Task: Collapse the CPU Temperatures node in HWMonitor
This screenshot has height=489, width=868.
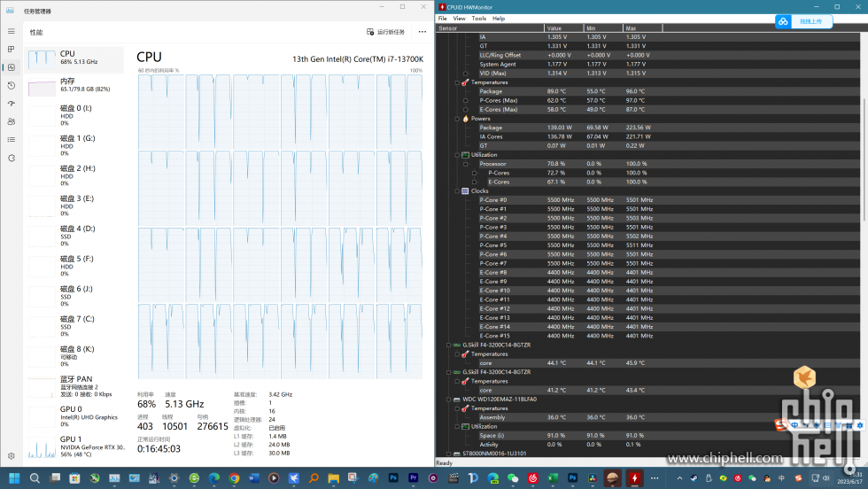Action: coord(457,82)
